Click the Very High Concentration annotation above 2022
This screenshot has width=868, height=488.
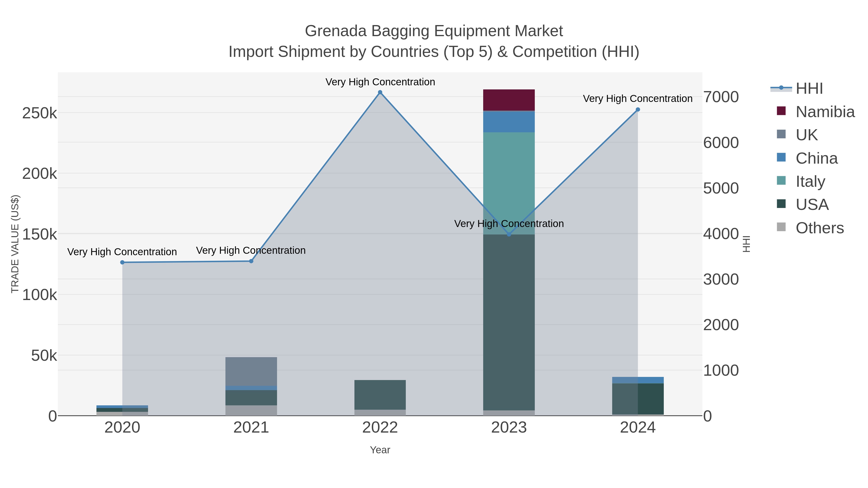pos(380,82)
